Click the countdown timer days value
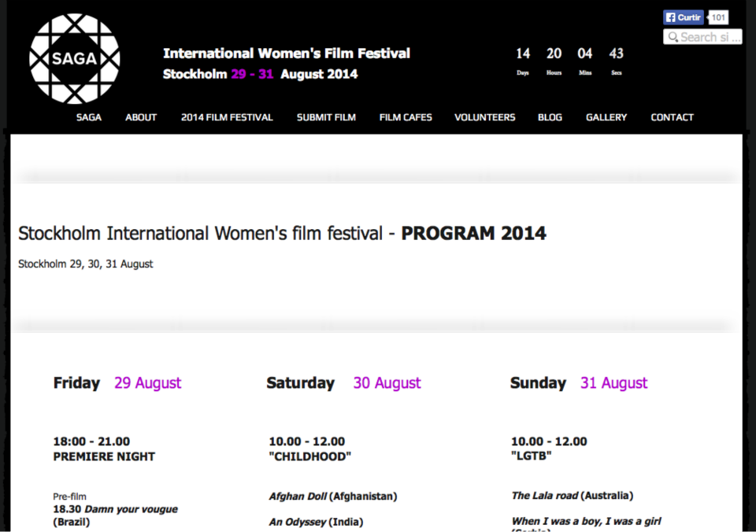 (523, 54)
